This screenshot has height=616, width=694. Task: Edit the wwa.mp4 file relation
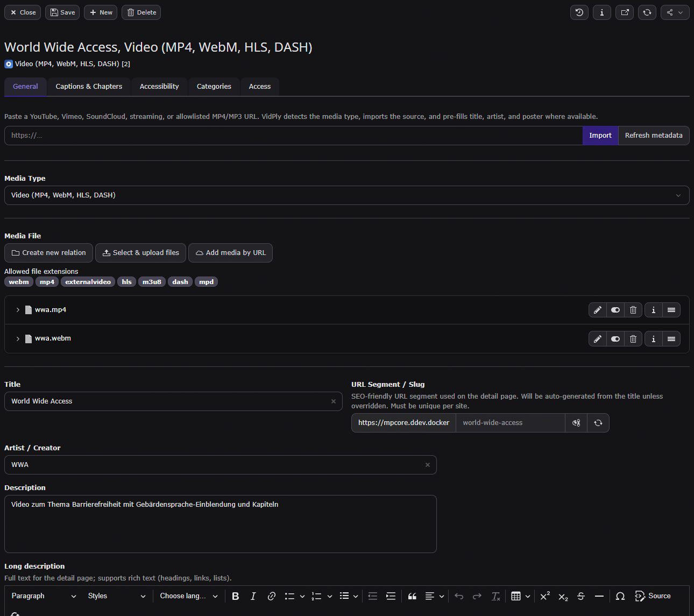tap(598, 310)
